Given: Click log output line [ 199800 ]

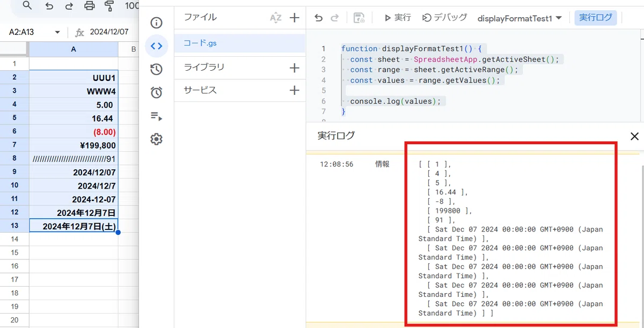Looking at the screenshot, I should [x=450, y=211].
